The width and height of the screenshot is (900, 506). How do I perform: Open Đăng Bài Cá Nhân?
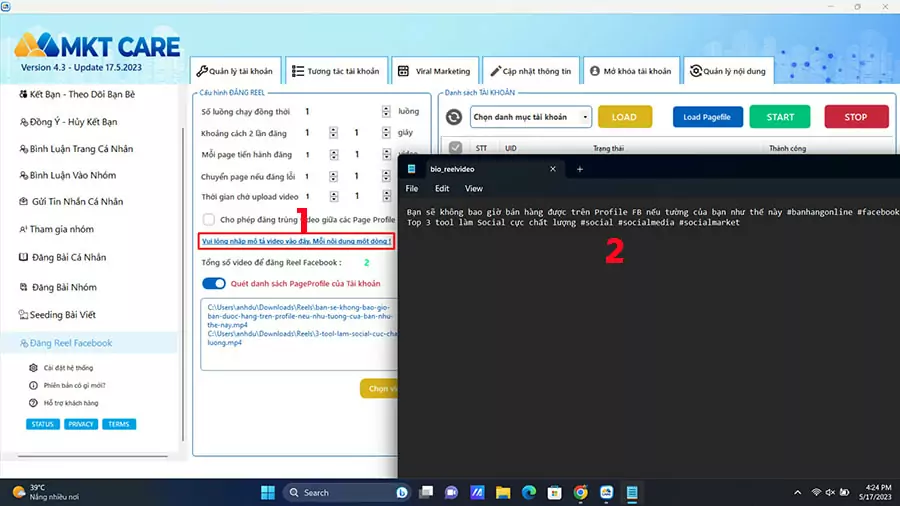pyautogui.click(x=63, y=257)
